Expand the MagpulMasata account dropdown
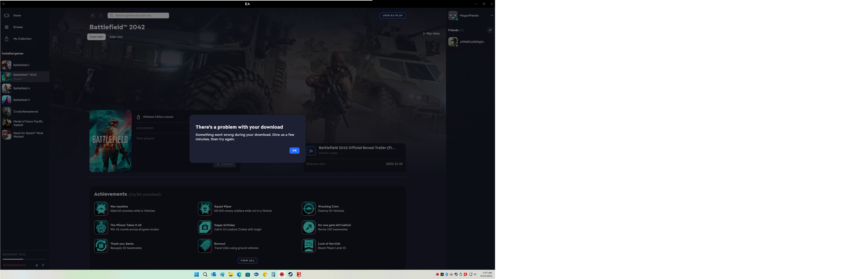Viewport: 868px width, 279px height. coord(491,15)
